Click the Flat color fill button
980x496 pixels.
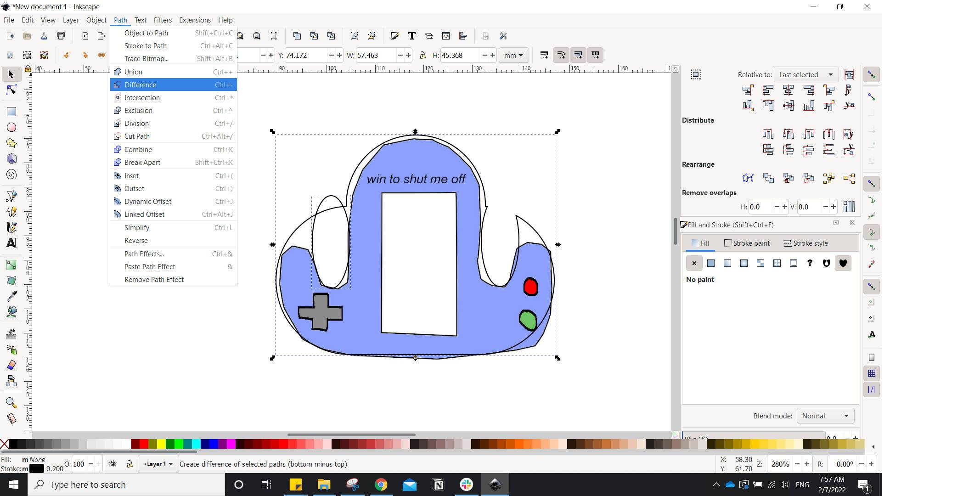point(710,263)
